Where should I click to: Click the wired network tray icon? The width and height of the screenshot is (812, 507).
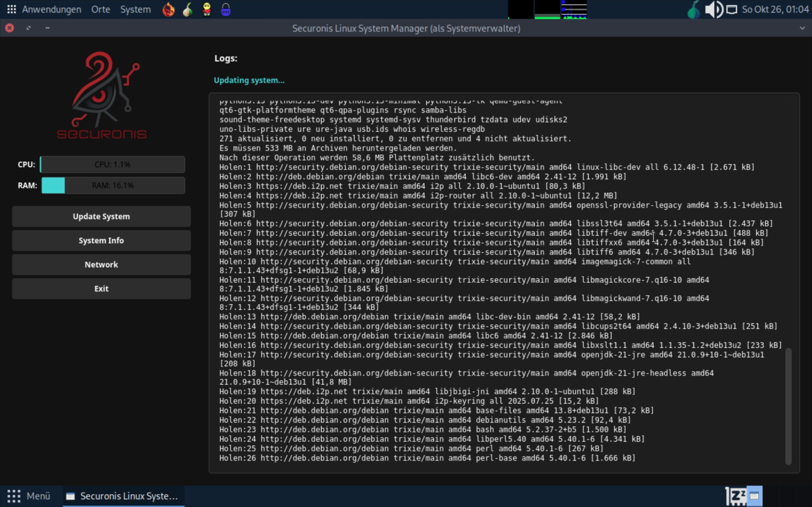point(732,10)
